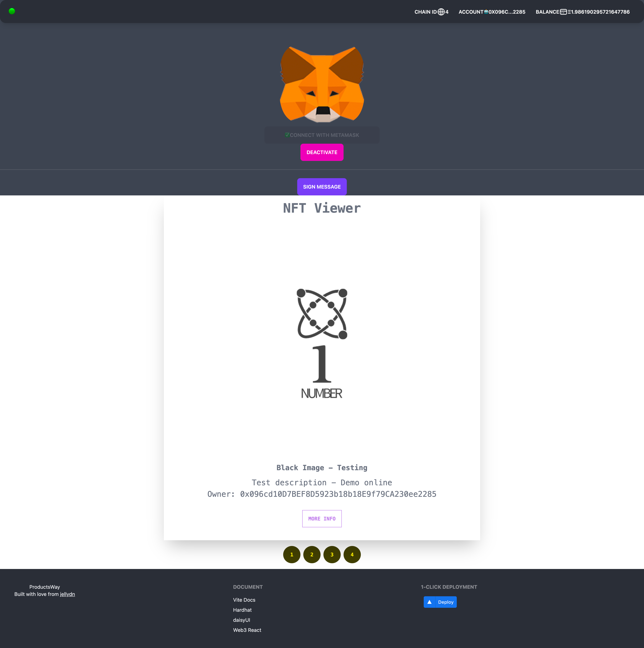Click the green status indicator dot
The height and width of the screenshot is (648, 644).
click(12, 11)
